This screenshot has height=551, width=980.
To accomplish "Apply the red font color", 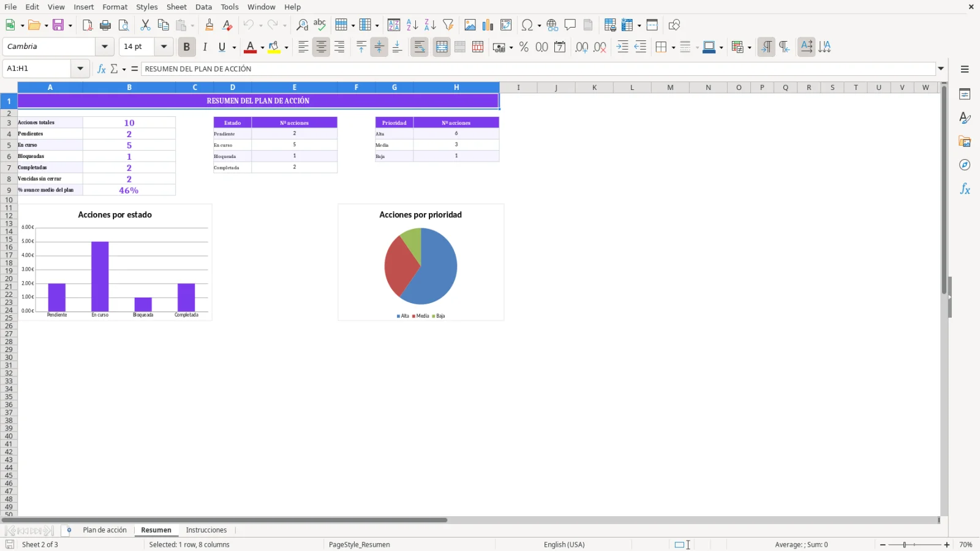I will pyautogui.click(x=251, y=47).
